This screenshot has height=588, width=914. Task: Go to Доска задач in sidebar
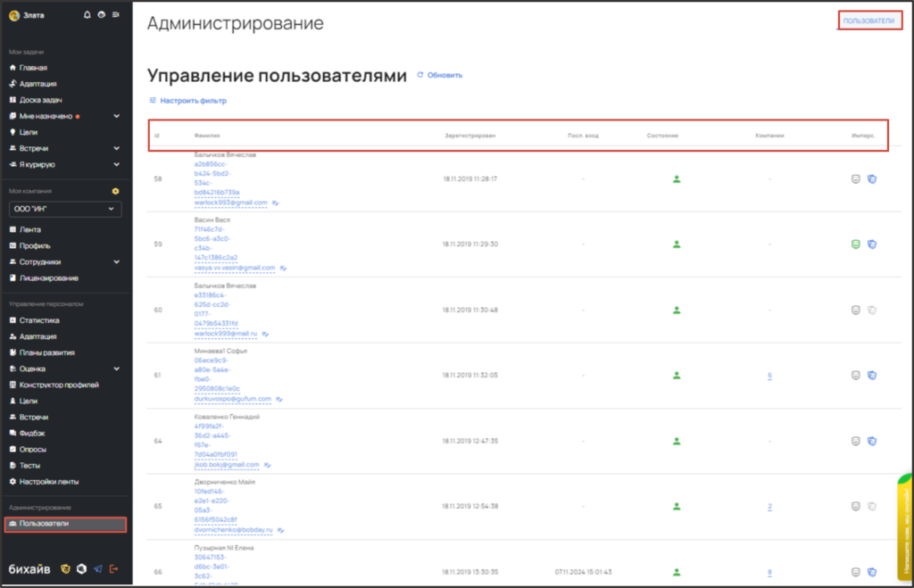[40, 100]
